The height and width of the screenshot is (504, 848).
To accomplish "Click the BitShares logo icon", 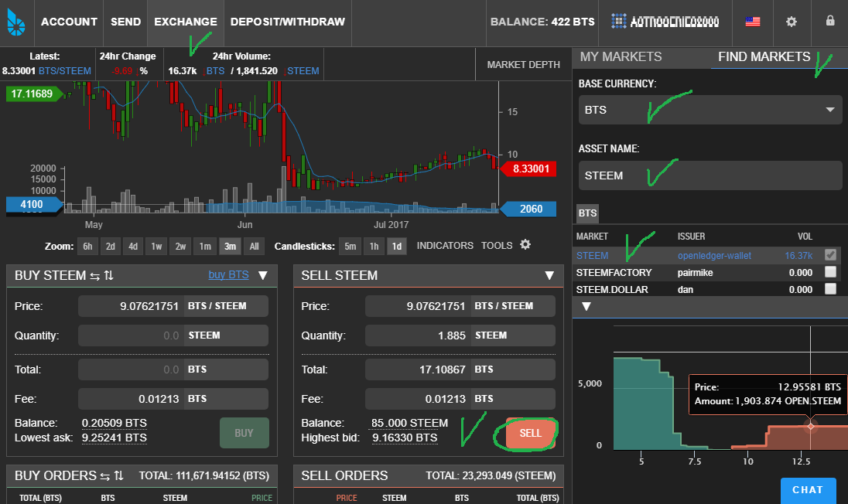I will [x=16, y=22].
